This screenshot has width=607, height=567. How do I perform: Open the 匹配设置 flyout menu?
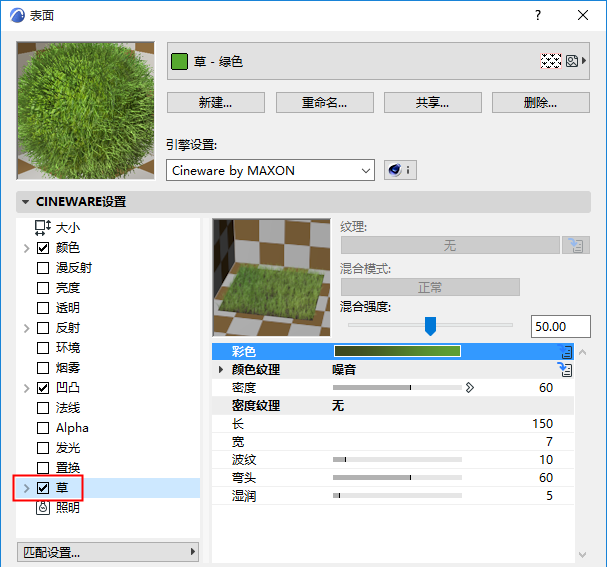[108, 552]
